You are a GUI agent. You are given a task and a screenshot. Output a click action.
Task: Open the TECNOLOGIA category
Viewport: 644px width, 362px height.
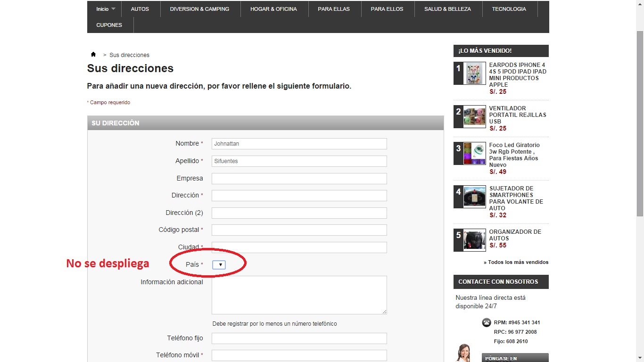pyautogui.click(x=509, y=9)
